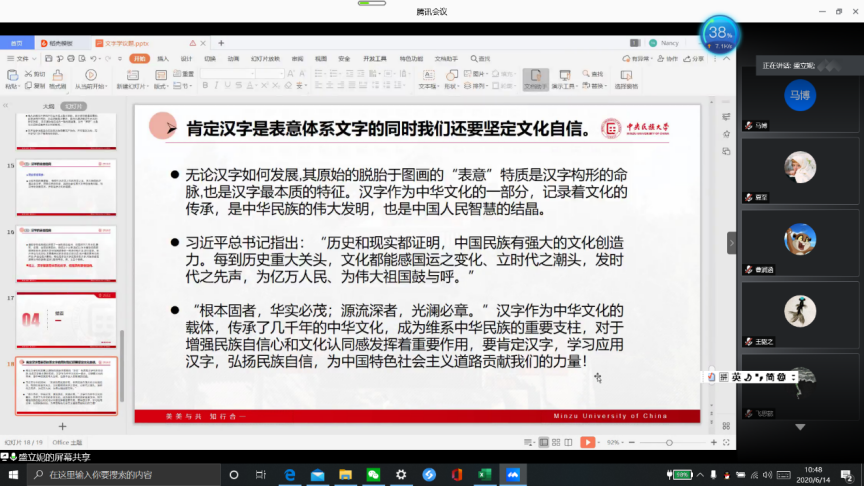Click the orange slideshow play button in status bar
This screenshot has width=864, height=486.
pos(587,441)
